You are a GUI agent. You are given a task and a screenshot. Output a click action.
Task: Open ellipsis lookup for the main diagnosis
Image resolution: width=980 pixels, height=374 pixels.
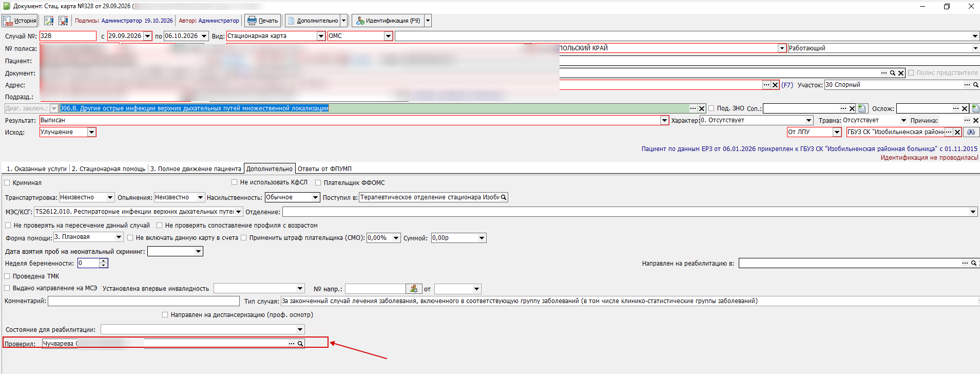click(693, 108)
